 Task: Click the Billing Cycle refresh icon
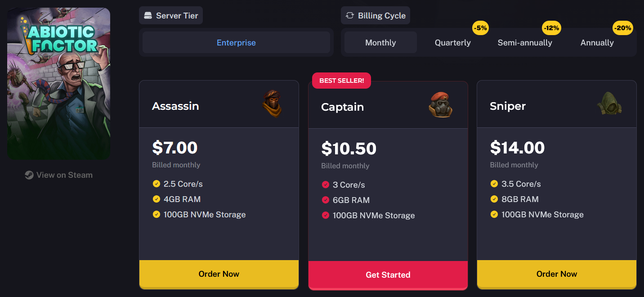click(350, 16)
